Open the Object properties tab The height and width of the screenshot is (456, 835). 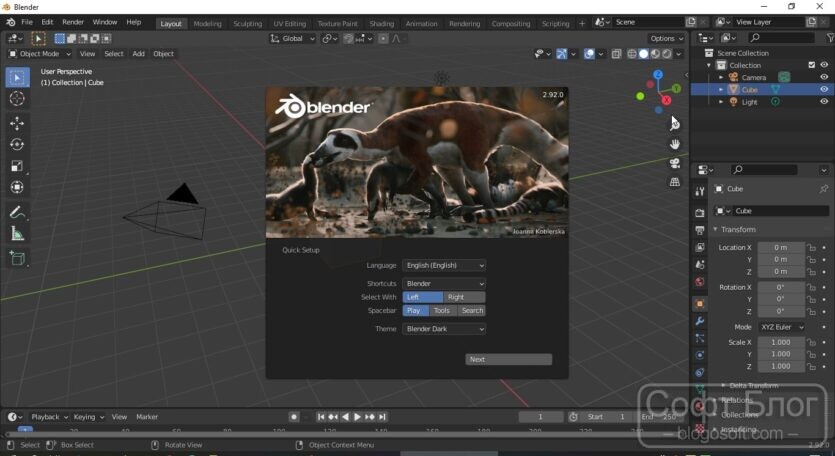point(700,304)
